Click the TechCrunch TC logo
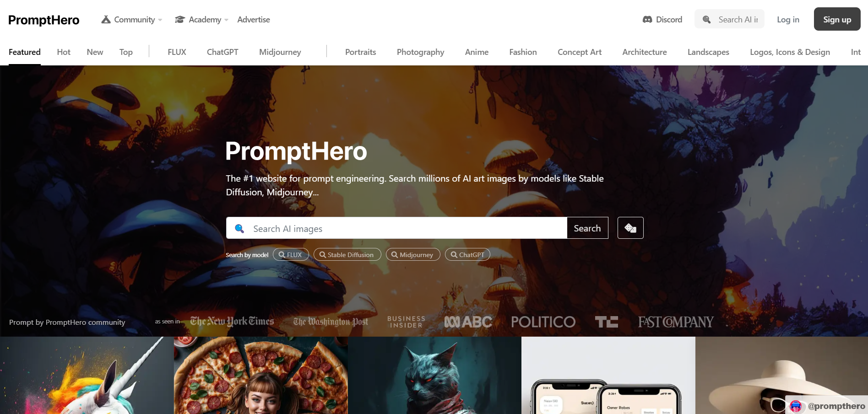The width and height of the screenshot is (868, 414). (x=606, y=322)
